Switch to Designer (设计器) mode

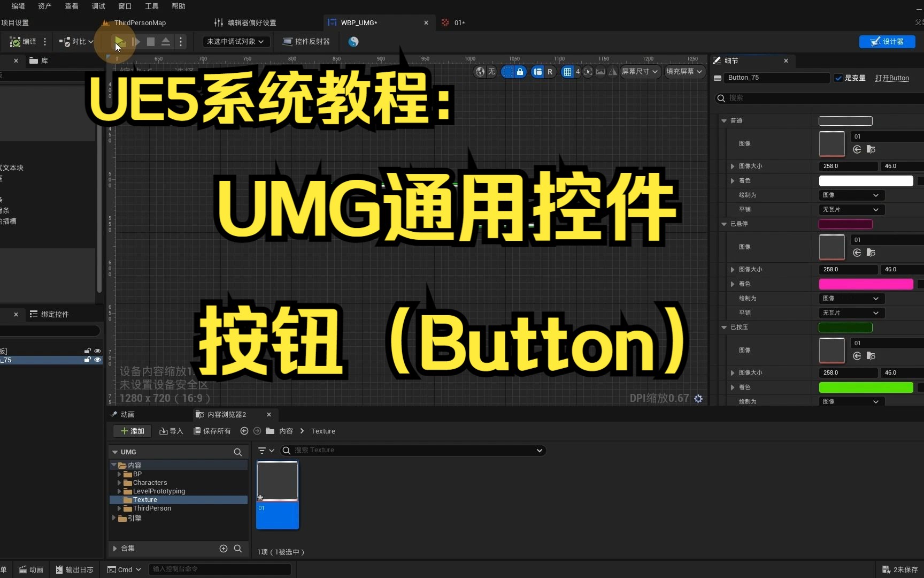coord(887,42)
